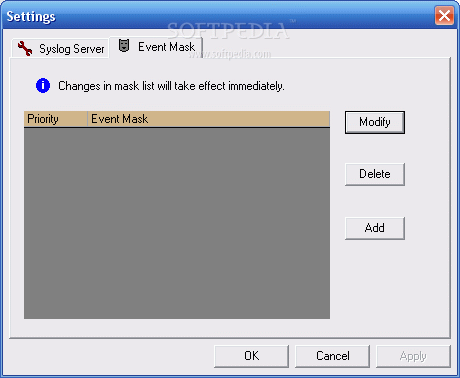The width and height of the screenshot is (460, 378).
Task: Close the Settings window
Action: coord(444,16)
